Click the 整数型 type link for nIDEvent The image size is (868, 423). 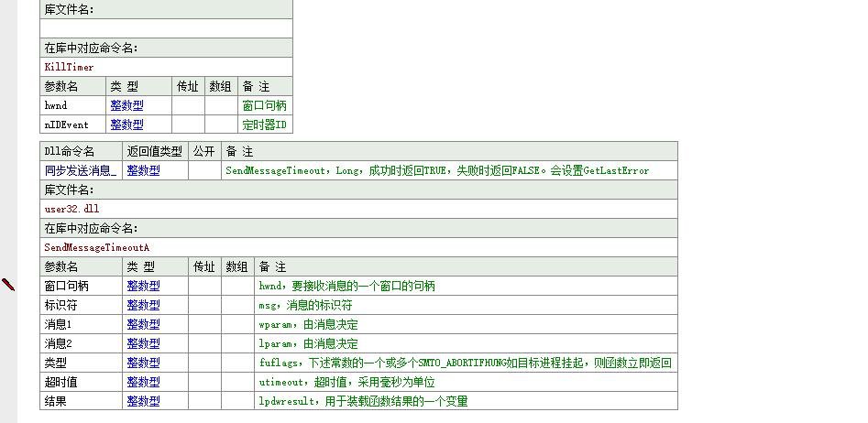pos(126,125)
